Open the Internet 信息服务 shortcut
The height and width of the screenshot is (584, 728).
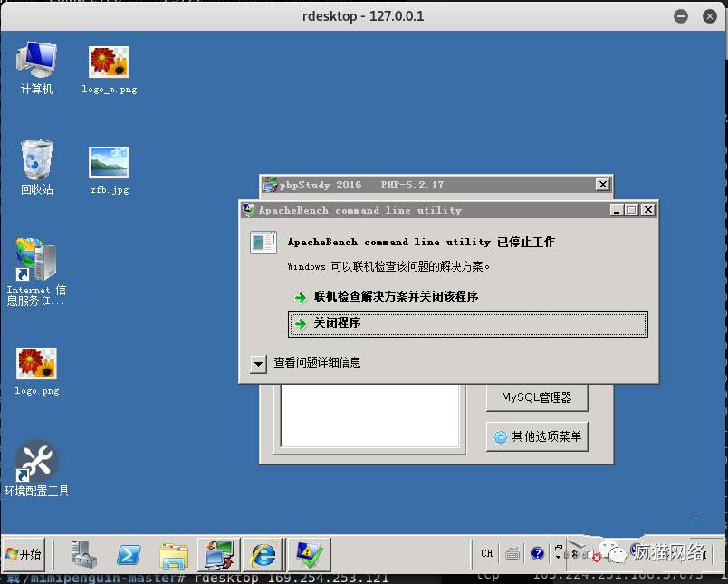click(36, 271)
